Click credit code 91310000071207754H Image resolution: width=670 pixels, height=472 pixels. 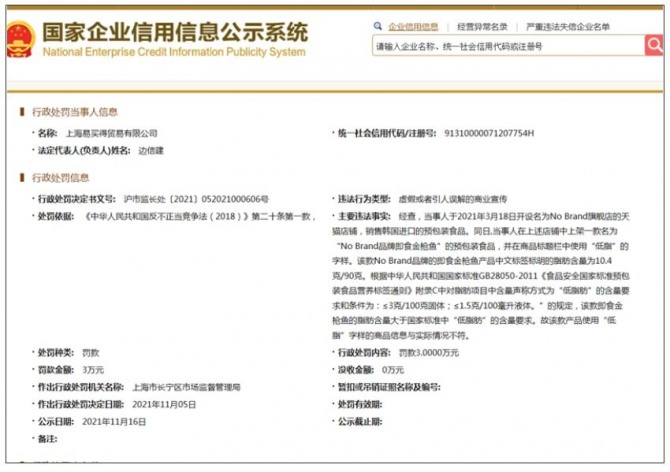tap(489, 133)
